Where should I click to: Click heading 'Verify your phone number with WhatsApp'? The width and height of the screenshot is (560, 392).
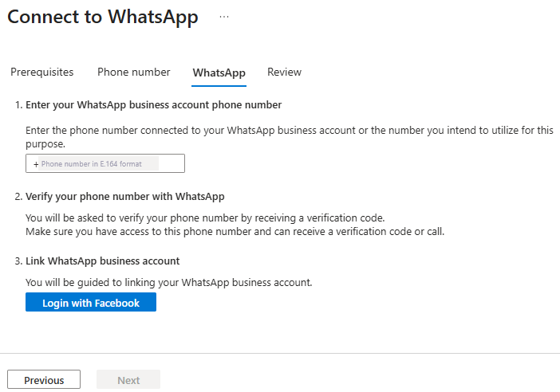click(125, 197)
